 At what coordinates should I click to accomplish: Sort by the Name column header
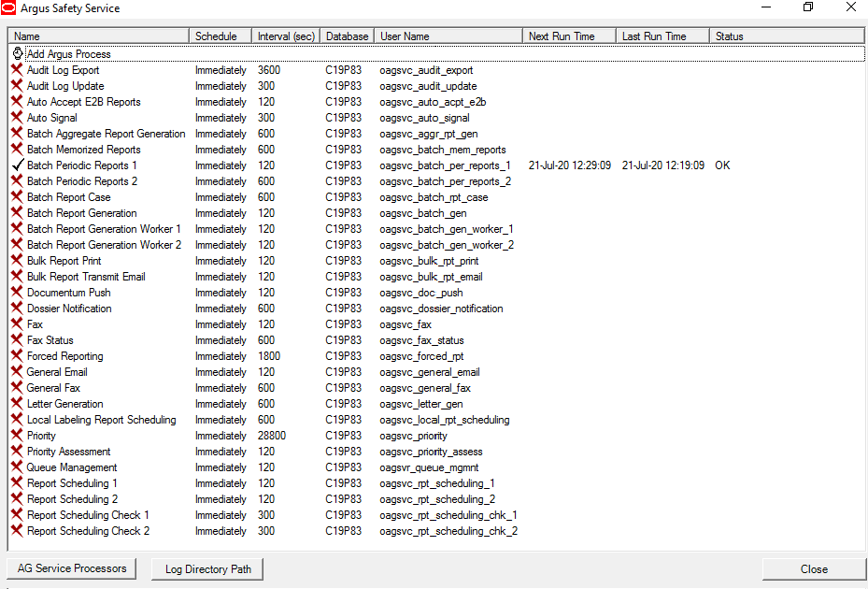[x=98, y=36]
